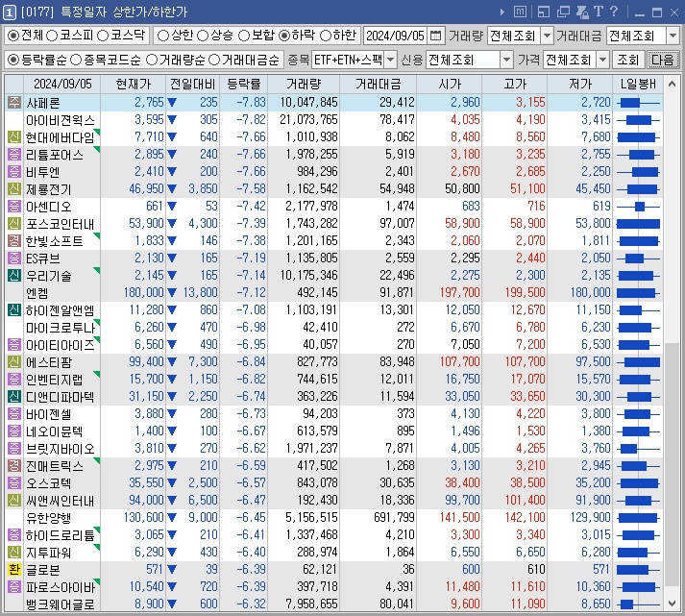The height and width of the screenshot is (616, 685).
Task: Click the 거래대금 column header
Action: (x=378, y=84)
